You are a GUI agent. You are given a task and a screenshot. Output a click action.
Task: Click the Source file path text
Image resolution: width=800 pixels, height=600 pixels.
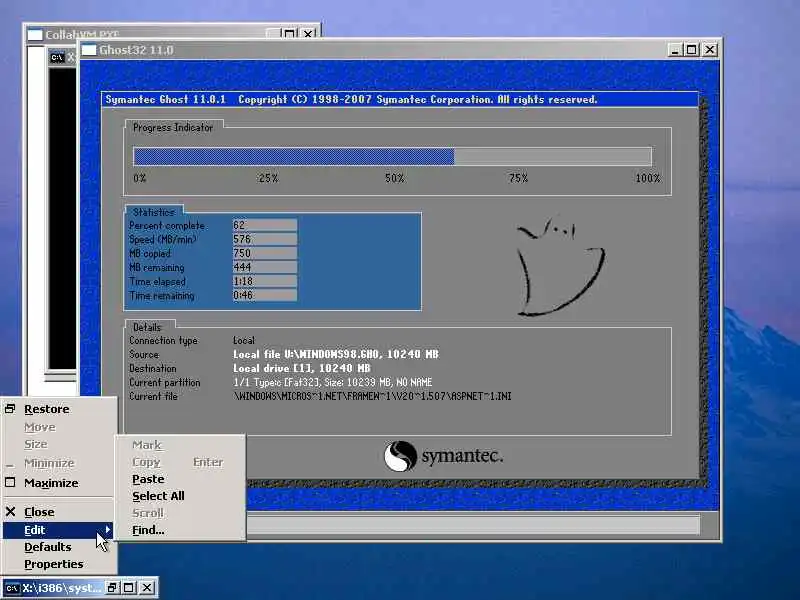click(336, 354)
